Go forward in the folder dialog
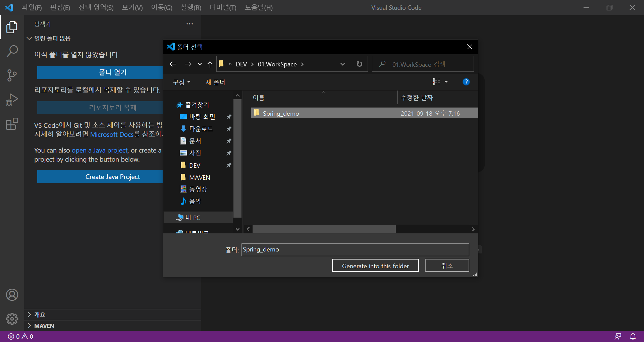The height and width of the screenshot is (342, 644). (x=188, y=64)
